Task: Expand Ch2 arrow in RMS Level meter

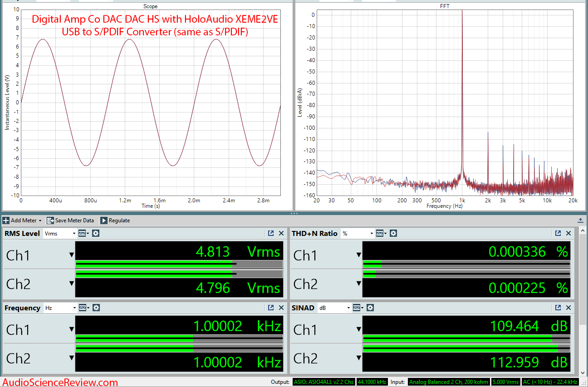Action: (71, 284)
